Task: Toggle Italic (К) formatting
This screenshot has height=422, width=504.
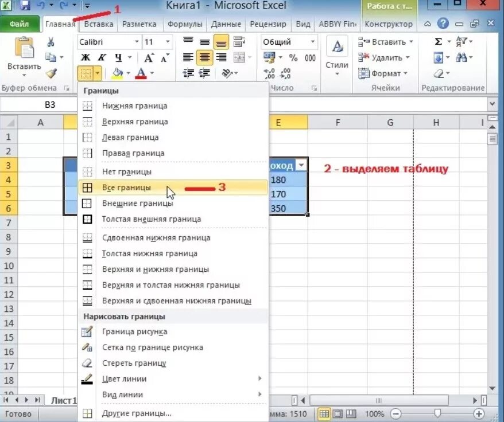Action: tap(102, 58)
